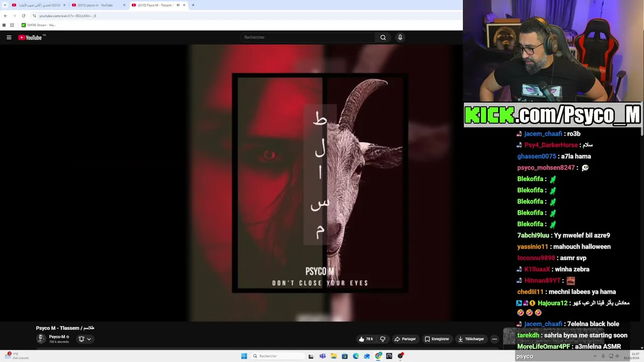Viewport: 644px width, 362px height.
Task: Open the 'SMF86 Stream' bookmark
Action: coord(38,25)
